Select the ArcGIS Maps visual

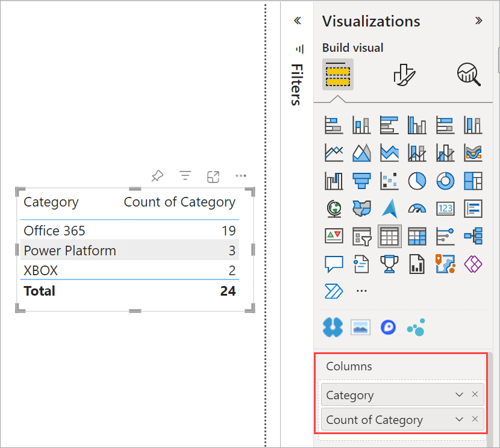445,264
